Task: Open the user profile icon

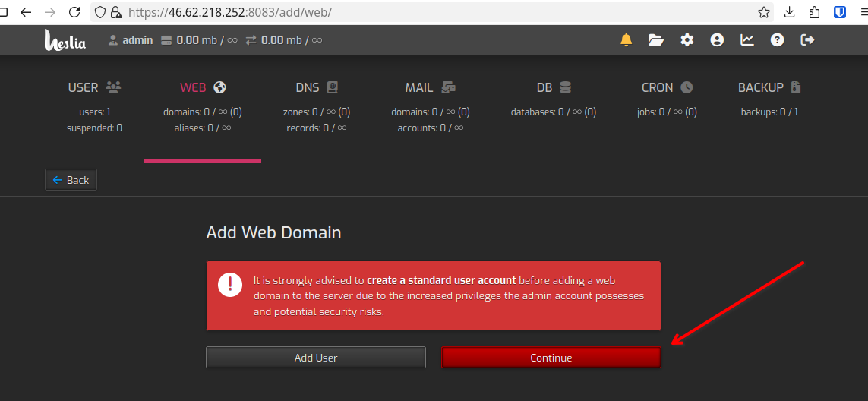Action: coord(717,40)
